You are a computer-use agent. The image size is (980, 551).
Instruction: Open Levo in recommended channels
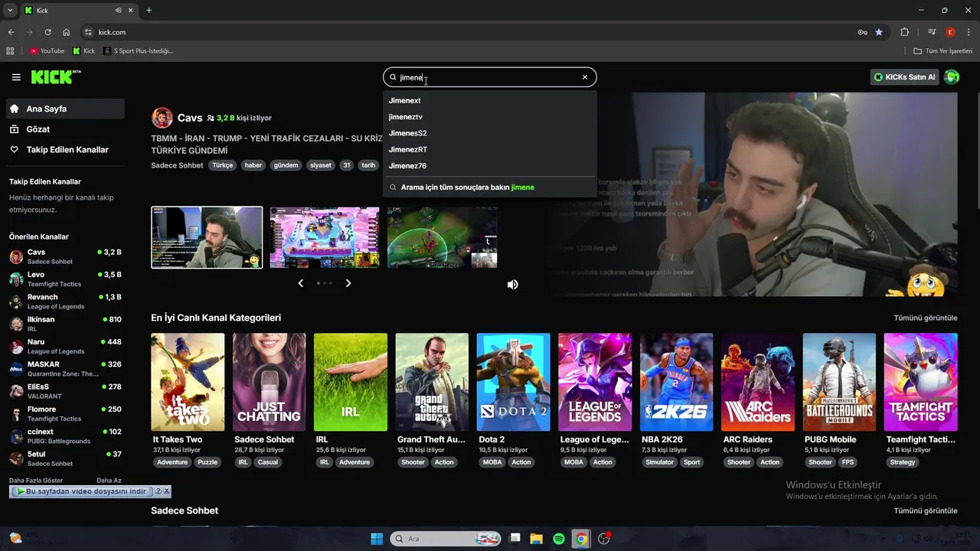pyautogui.click(x=65, y=279)
